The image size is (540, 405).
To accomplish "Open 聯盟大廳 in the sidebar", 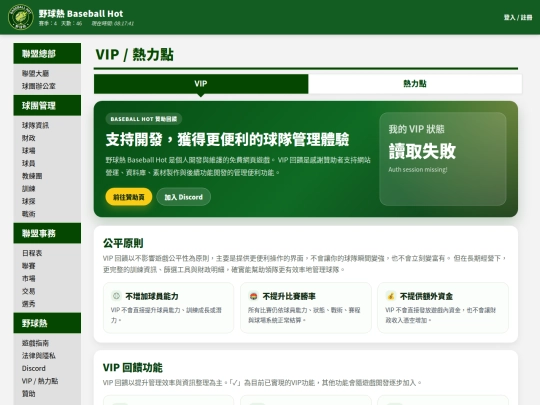I will click(35, 73).
